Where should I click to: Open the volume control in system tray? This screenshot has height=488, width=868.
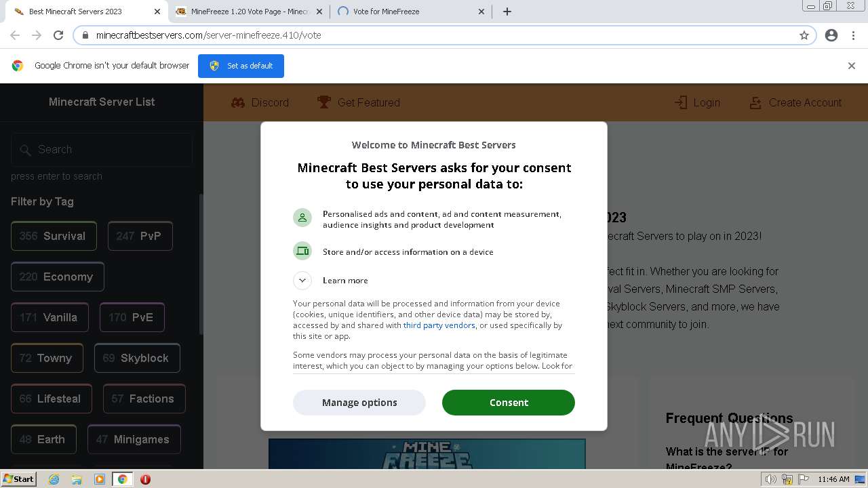(772, 479)
